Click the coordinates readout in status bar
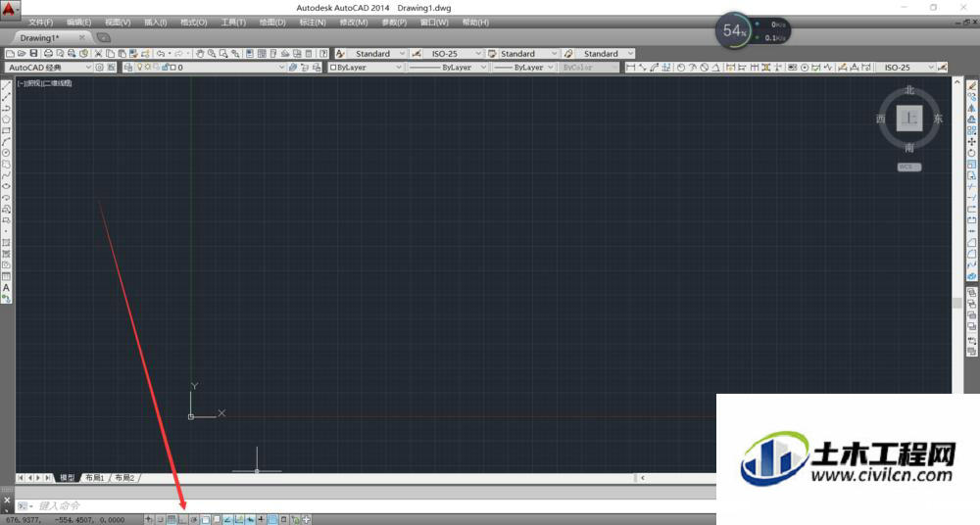The height and width of the screenshot is (525, 980). 65,520
